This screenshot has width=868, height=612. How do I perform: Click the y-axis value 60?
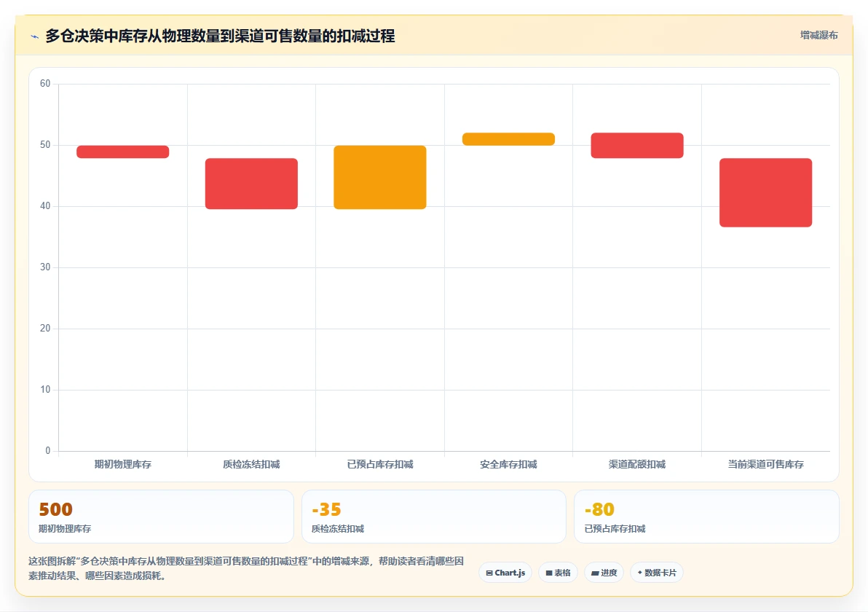click(45, 84)
